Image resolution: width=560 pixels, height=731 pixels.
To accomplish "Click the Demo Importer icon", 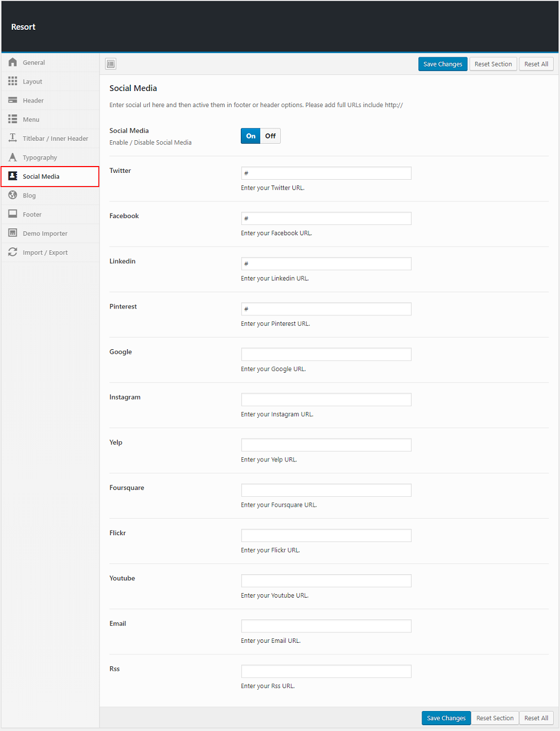I will [13, 233].
